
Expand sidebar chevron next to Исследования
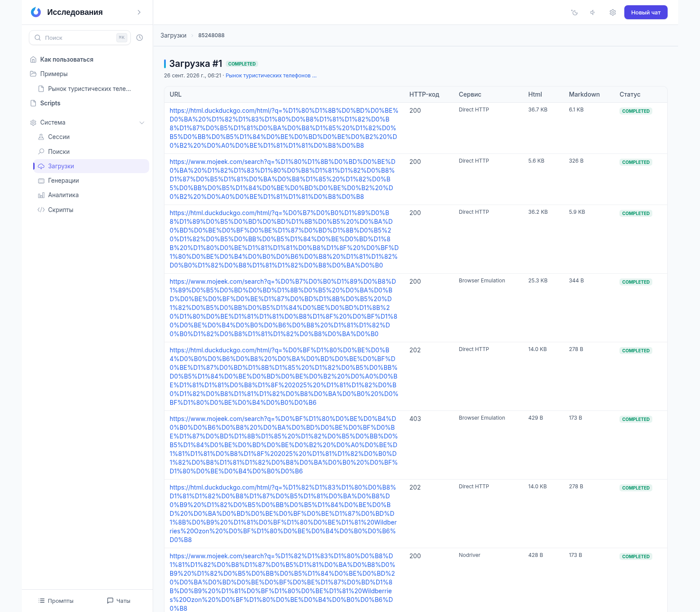point(139,12)
